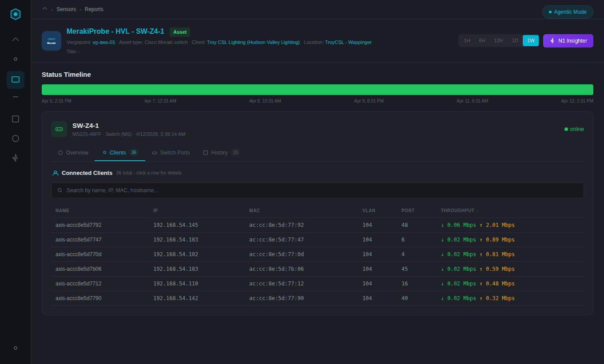Click the search magnifier icon

pyautogui.click(x=60, y=190)
